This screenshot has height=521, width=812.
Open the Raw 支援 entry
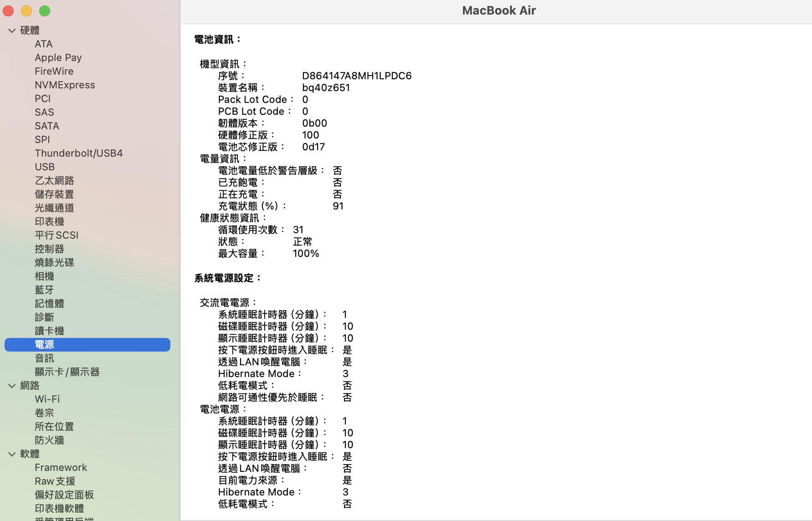click(55, 481)
